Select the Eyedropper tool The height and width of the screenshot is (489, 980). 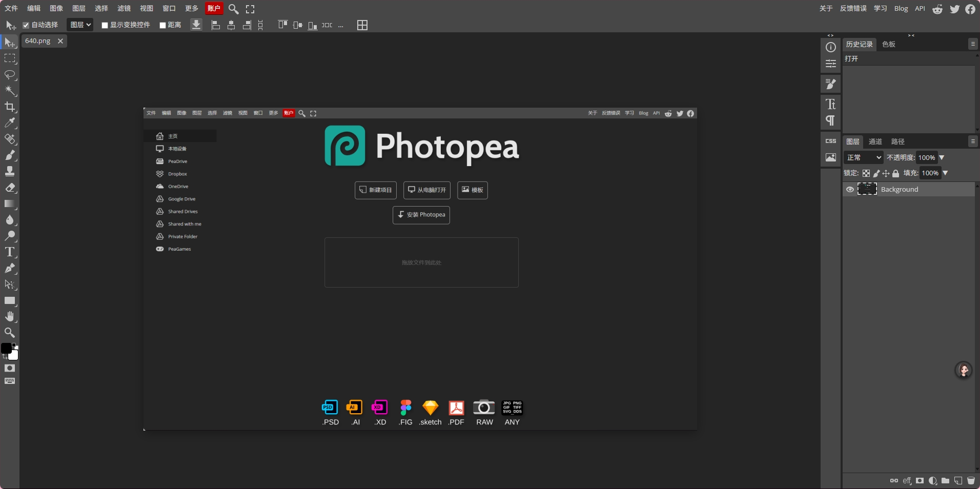tap(10, 123)
